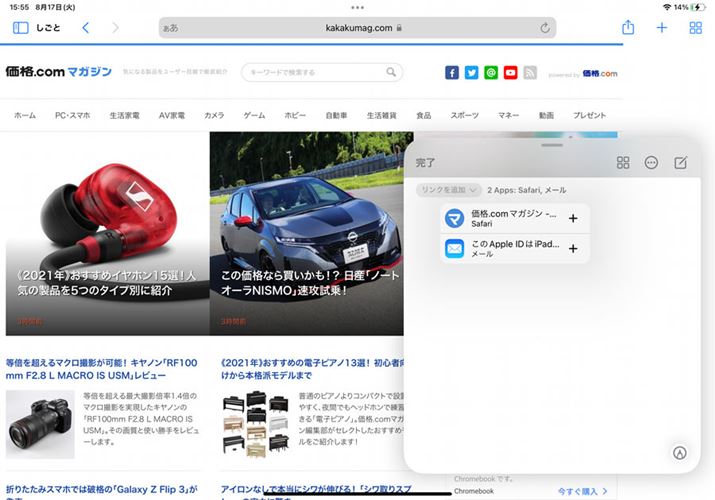The image size is (715, 500).
Task: Toggle the markup pen tool in Quick Note
Action: [x=679, y=452]
